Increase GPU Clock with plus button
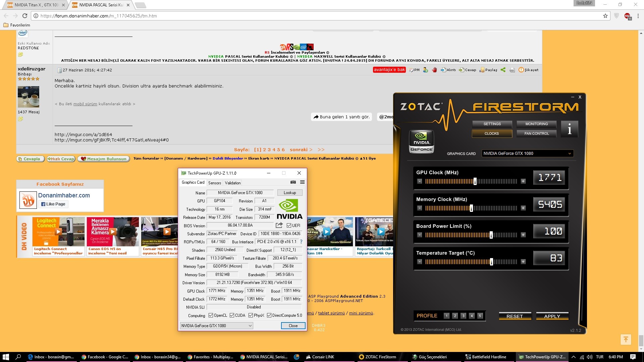 (523, 181)
